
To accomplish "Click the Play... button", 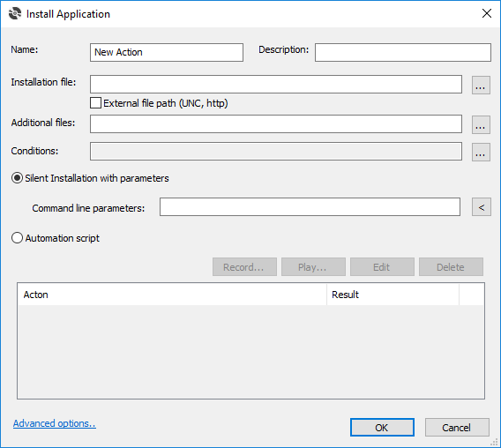I will (313, 267).
